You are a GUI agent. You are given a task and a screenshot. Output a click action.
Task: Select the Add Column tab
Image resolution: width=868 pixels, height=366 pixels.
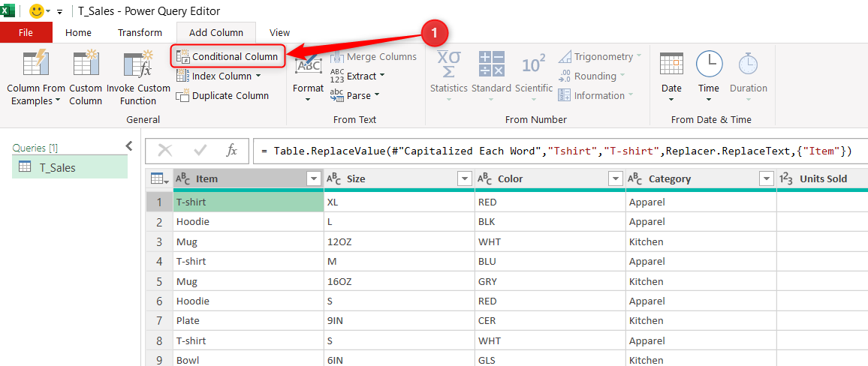[216, 32]
